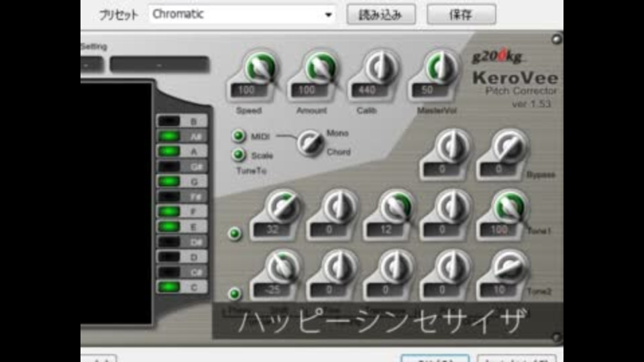Enable the F# note key
The height and width of the screenshot is (362, 644).
tap(182, 196)
